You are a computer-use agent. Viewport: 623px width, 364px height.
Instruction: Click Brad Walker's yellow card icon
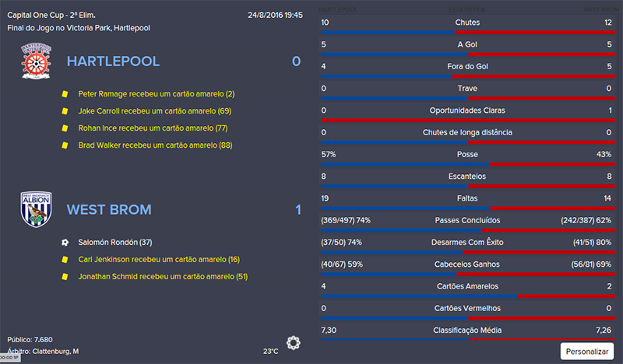pyautogui.click(x=65, y=145)
